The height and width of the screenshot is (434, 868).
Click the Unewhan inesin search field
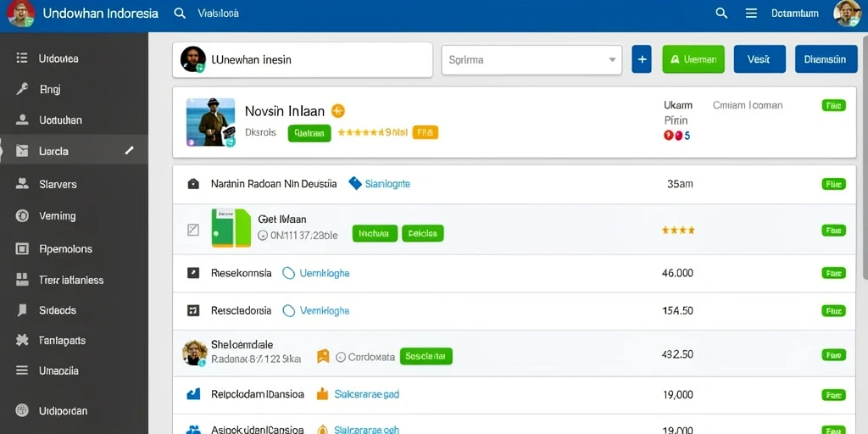pos(303,59)
